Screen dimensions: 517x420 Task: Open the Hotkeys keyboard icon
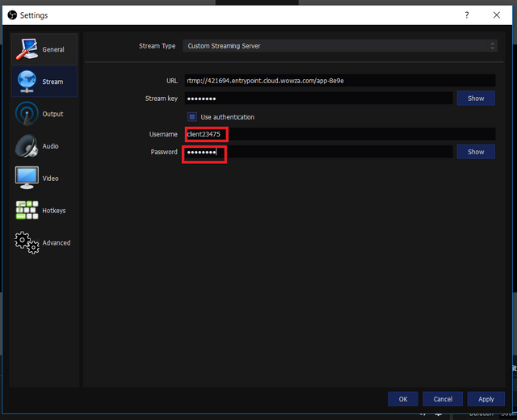[x=27, y=210]
